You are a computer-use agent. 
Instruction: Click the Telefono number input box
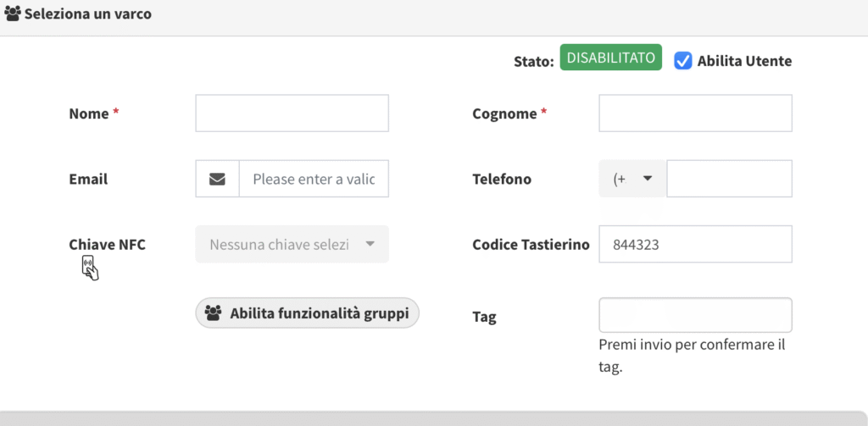tap(729, 179)
